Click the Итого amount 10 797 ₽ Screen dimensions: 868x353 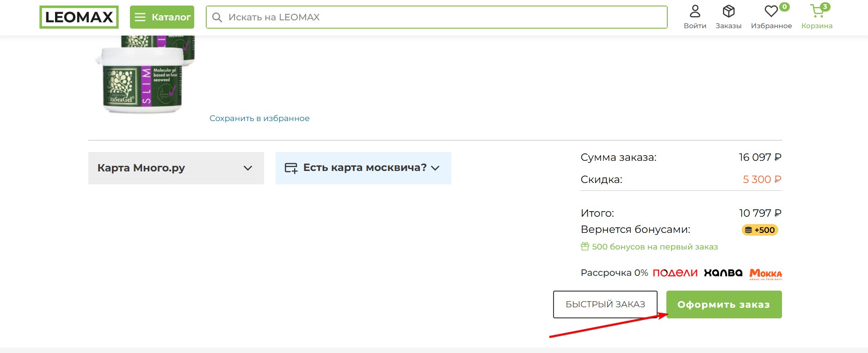coord(760,213)
